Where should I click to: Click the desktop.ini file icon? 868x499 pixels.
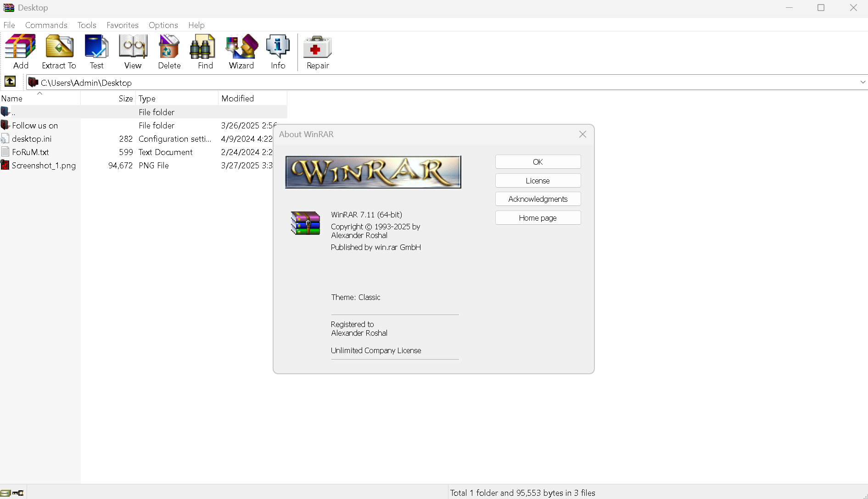(x=5, y=139)
